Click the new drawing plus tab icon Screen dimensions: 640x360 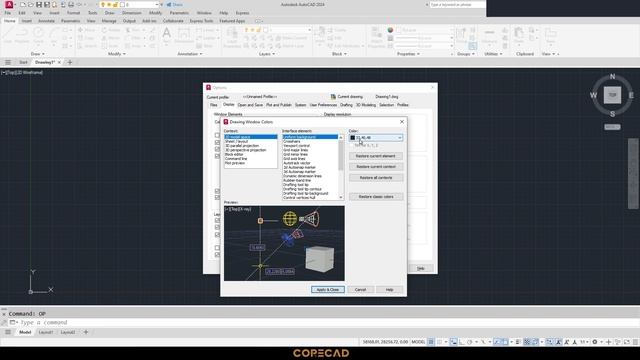[x=69, y=62]
